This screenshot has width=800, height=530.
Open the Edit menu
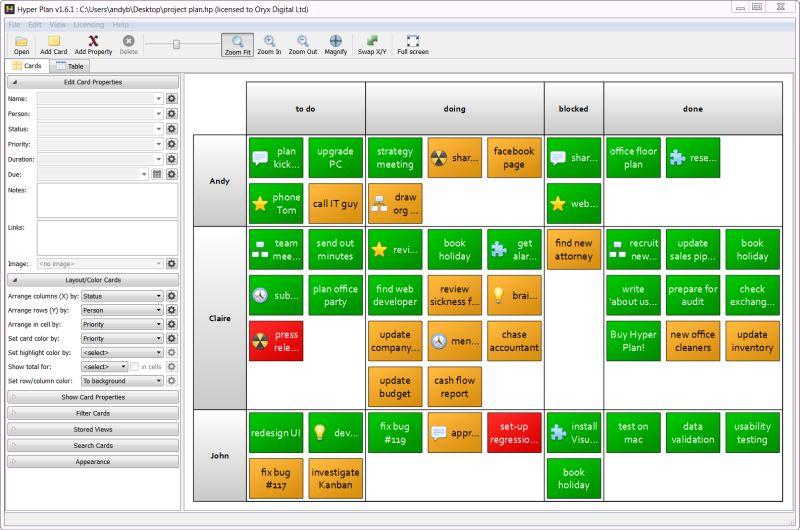coord(35,24)
